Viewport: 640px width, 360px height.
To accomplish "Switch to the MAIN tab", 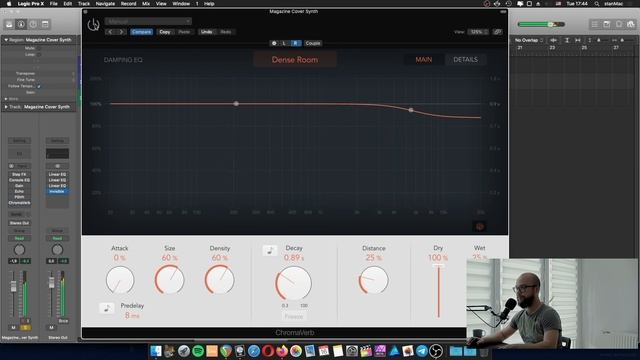I will point(424,60).
